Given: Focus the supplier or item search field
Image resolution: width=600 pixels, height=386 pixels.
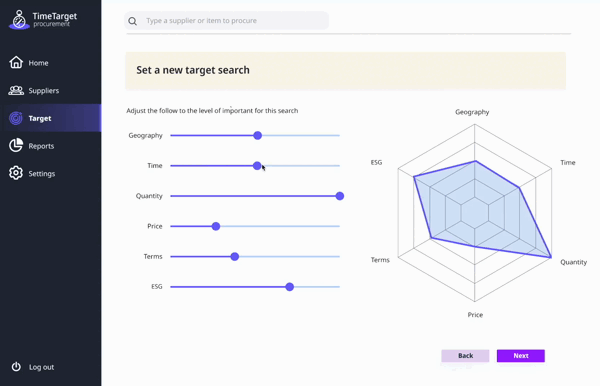Looking at the screenshot, I should 226,21.
